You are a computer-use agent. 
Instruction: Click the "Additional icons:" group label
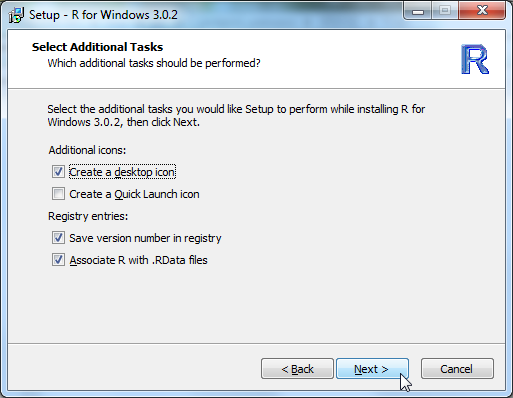click(x=87, y=150)
